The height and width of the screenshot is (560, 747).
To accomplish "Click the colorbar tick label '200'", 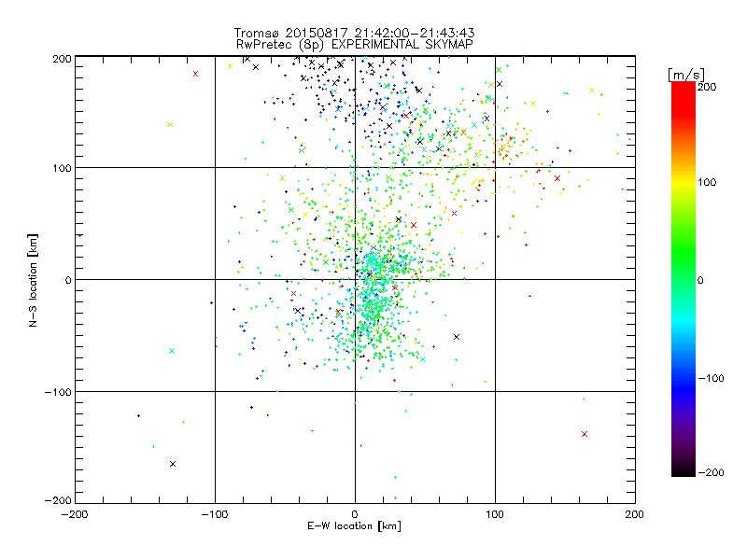I will (708, 87).
